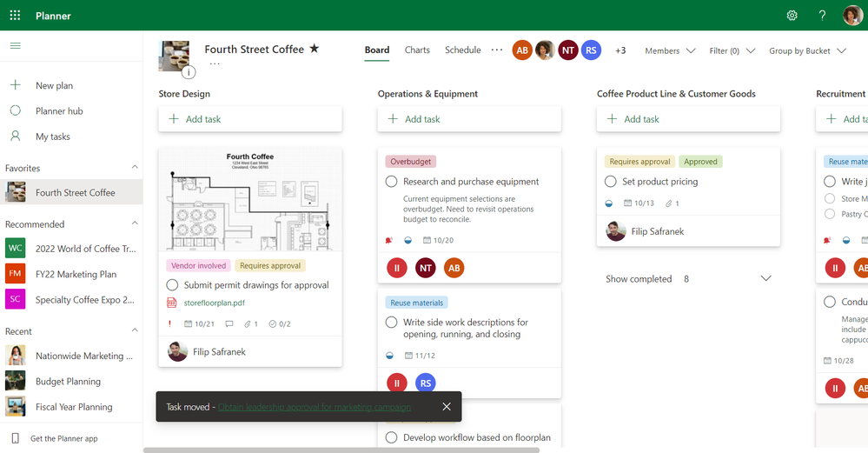Switch to the Board tab
The width and height of the screenshot is (868, 453).
(377, 50)
